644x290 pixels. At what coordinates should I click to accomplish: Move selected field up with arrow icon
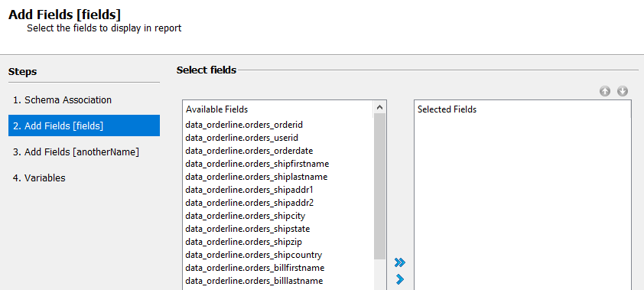tap(604, 91)
